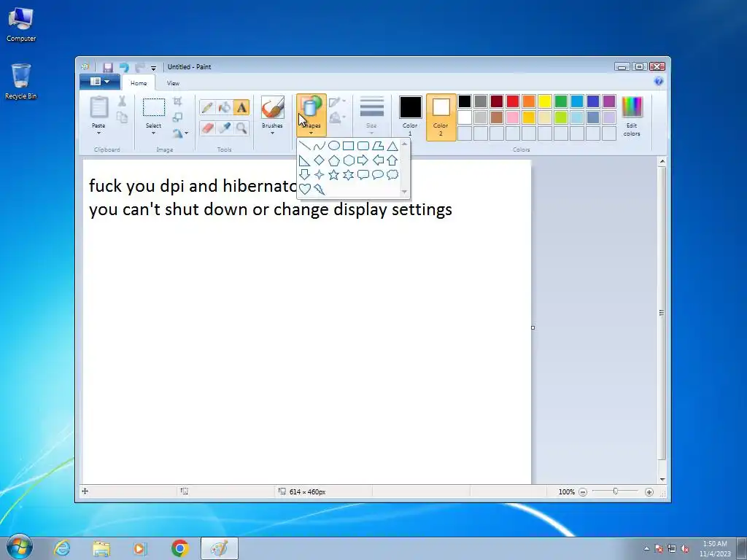The height and width of the screenshot is (560, 747).
Task: Click the canvas vertical scrollbar down arrow
Action: pos(662,480)
